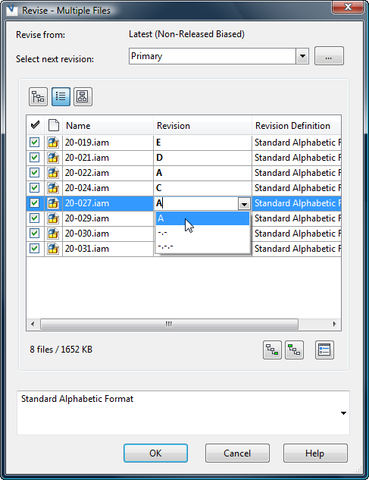Click the assembly icon for 20-027.iam
Screen dimensions: 369x480
point(53,203)
